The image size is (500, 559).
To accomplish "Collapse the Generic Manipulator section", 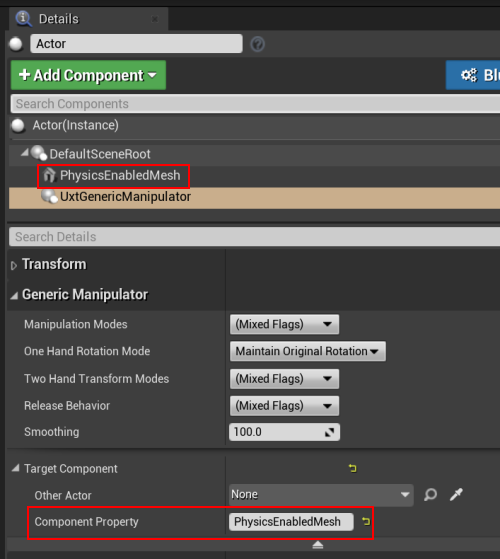I will coord(14,296).
